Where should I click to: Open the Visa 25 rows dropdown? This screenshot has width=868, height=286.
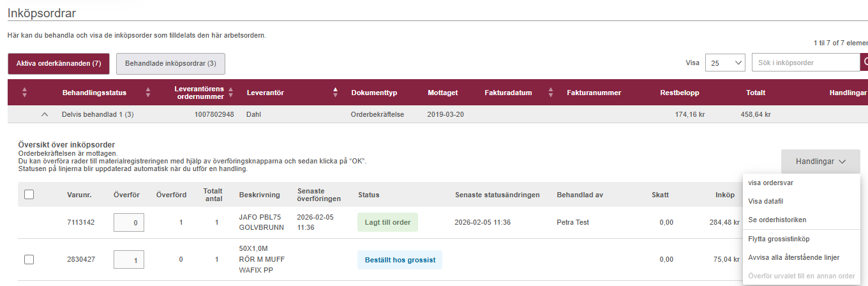click(726, 63)
